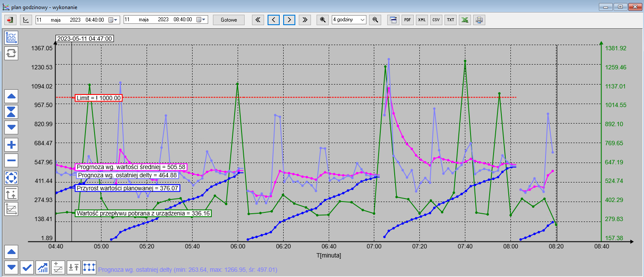
Task: Click the 'Limit = ! 1000.00' red label
Action: click(98, 98)
